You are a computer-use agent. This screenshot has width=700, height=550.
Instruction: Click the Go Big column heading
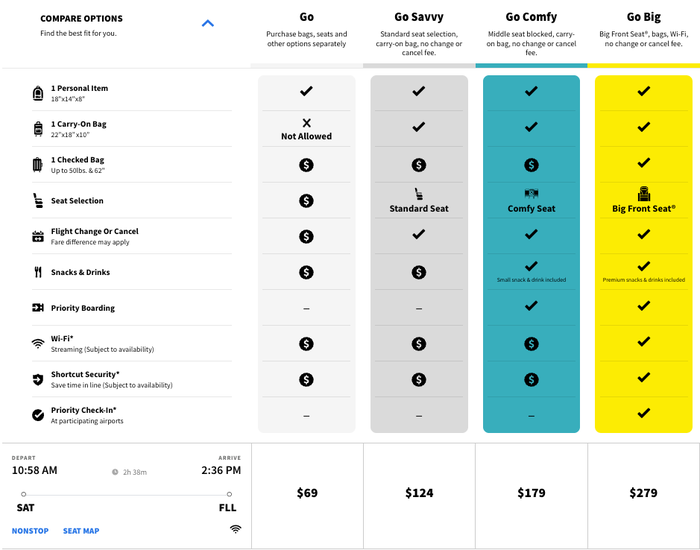pos(644,17)
